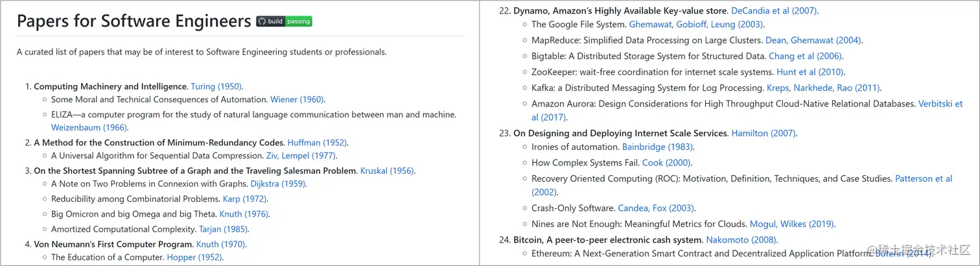The width and height of the screenshot is (980, 266).
Task: Click 'Amortized Computational Complexity' text
Action: pos(123,229)
